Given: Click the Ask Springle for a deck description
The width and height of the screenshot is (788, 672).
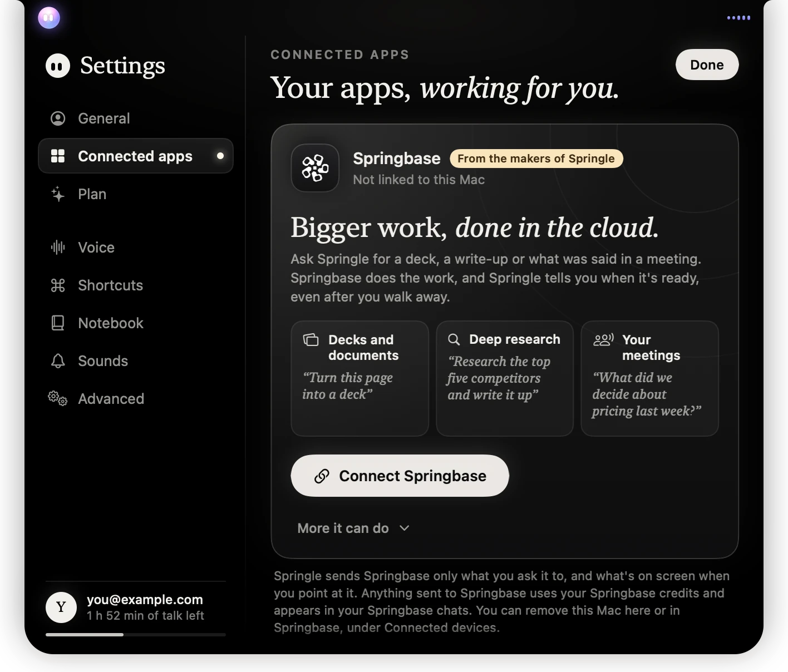Looking at the screenshot, I should (x=496, y=278).
